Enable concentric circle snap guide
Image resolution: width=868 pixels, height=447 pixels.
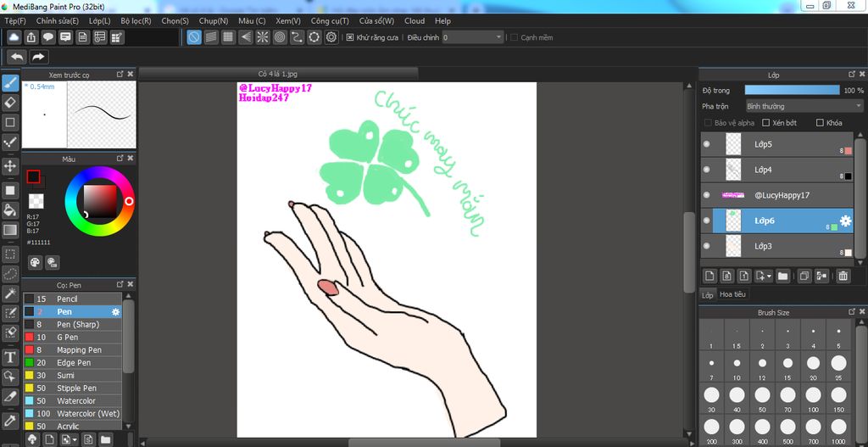pyautogui.click(x=280, y=37)
